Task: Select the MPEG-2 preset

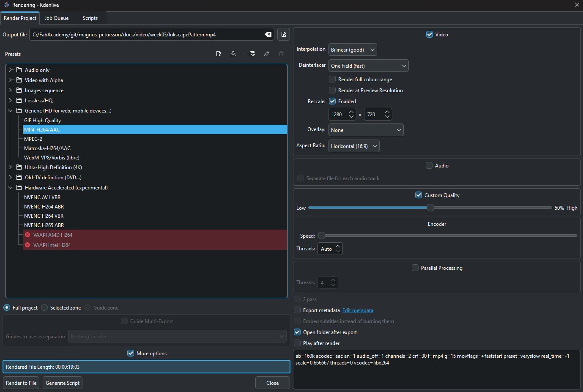Action: pyautogui.click(x=33, y=139)
